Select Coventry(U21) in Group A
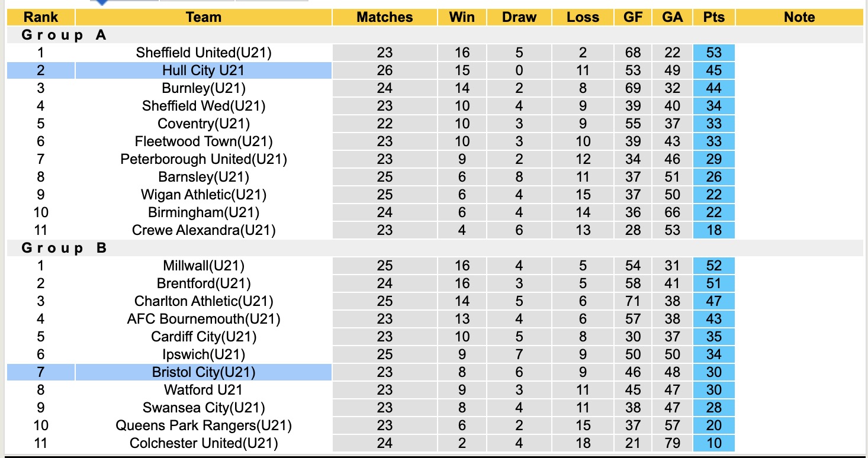868x458 pixels. pyautogui.click(x=204, y=124)
